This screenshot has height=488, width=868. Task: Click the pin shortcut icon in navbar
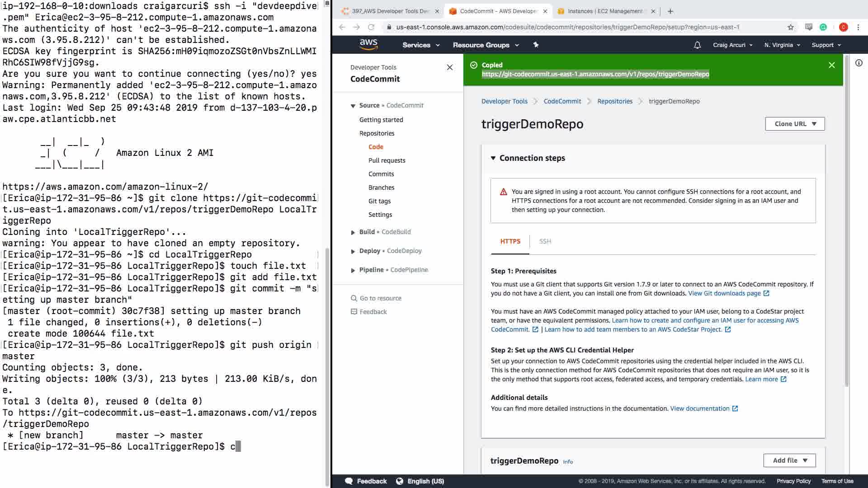click(x=536, y=45)
